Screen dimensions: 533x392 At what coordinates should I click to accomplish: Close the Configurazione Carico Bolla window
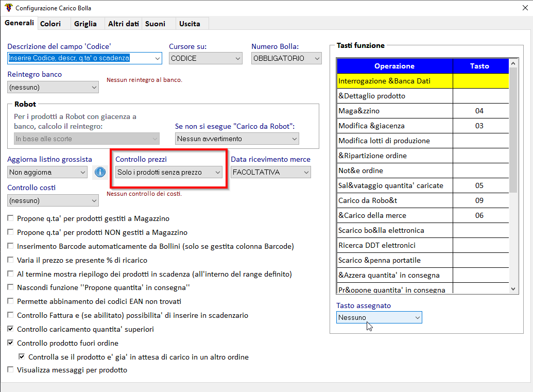[525, 8]
